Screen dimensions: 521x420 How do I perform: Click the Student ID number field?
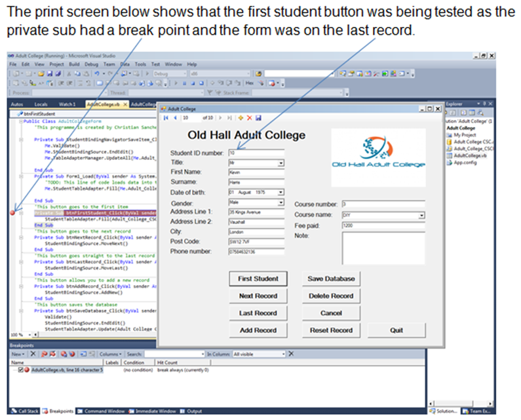click(x=256, y=153)
